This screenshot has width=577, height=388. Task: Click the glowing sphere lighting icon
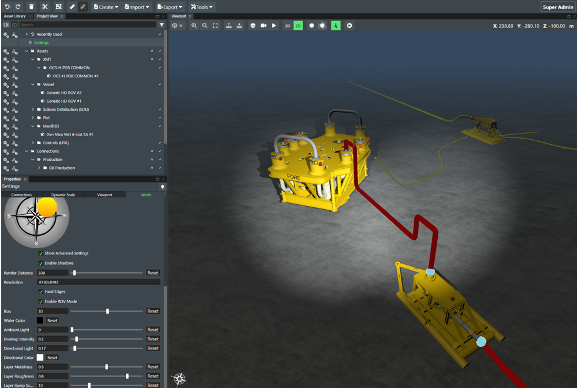[x=322, y=26]
